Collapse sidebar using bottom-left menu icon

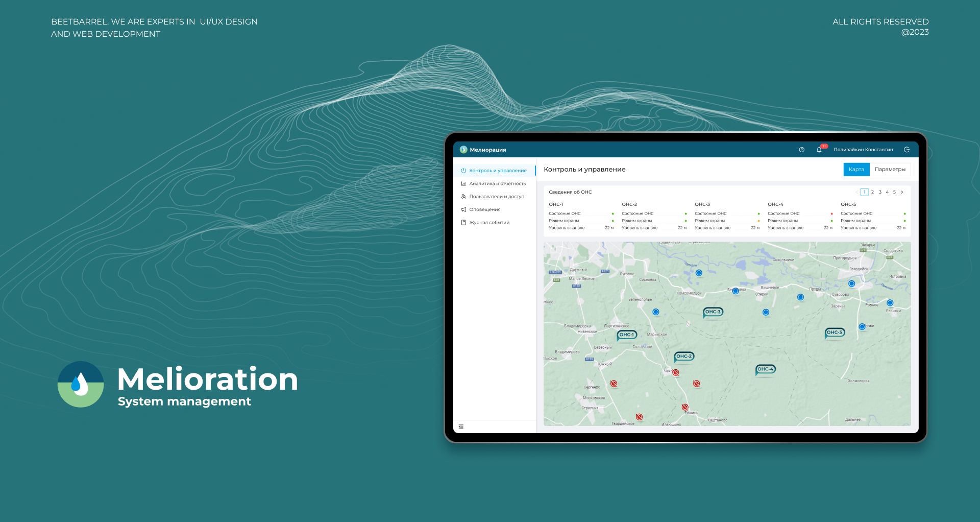[x=461, y=426]
